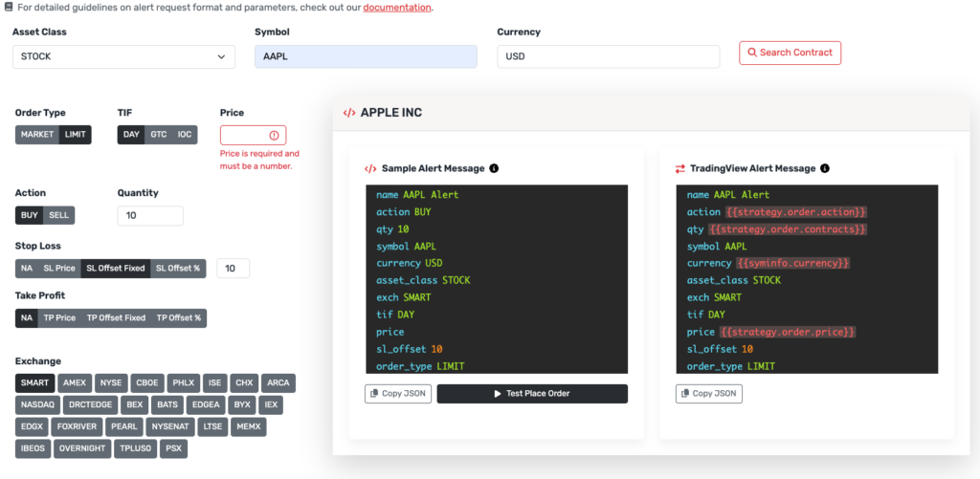980x479 pixels.
Task: Select the SMART exchange
Action: coord(35,382)
